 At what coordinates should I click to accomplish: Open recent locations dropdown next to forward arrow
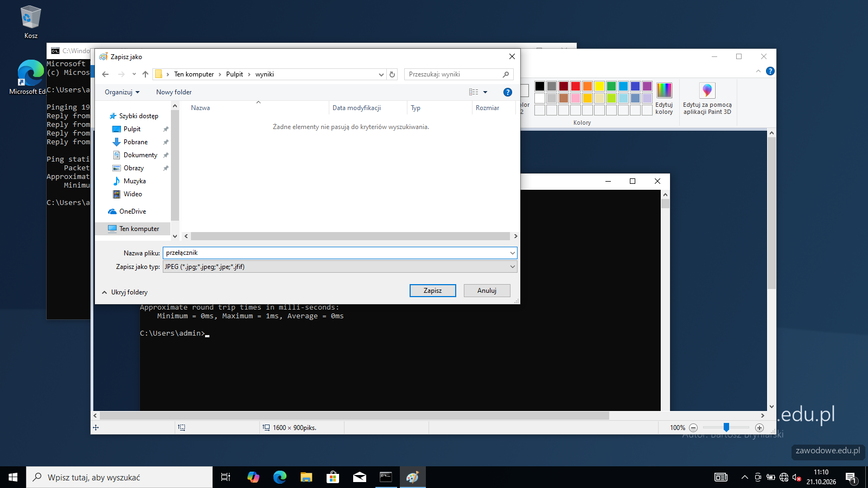point(134,74)
